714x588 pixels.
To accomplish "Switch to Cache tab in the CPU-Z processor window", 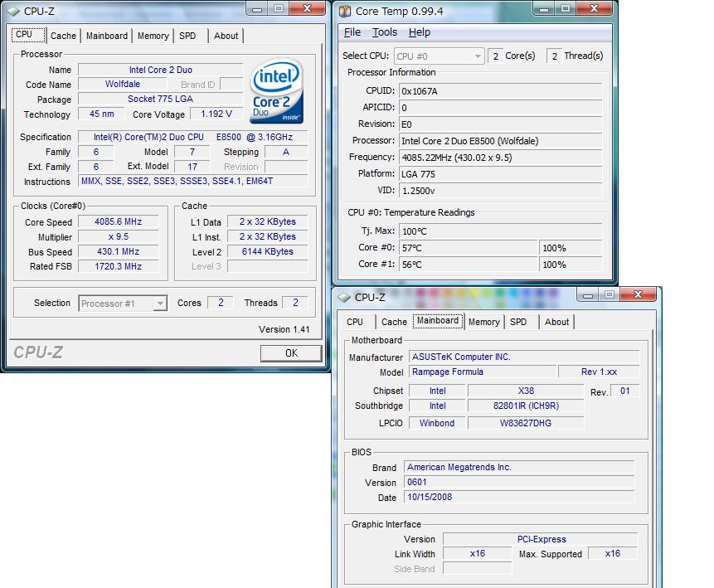I will (x=63, y=36).
